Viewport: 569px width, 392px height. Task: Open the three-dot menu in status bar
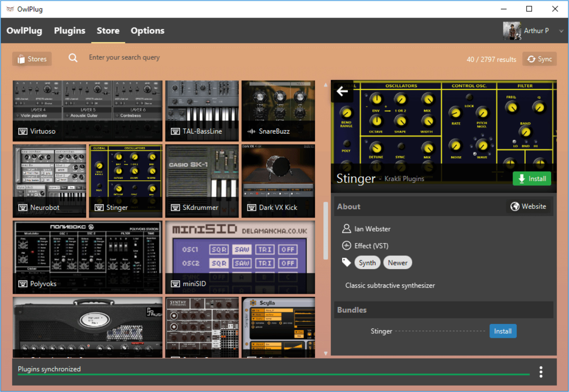541,372
